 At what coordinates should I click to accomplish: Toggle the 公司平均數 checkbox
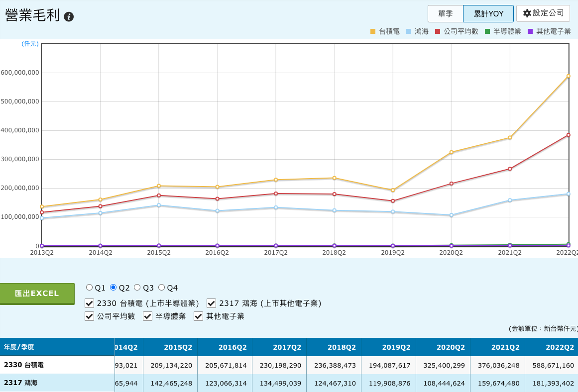(x=89, y=316)
